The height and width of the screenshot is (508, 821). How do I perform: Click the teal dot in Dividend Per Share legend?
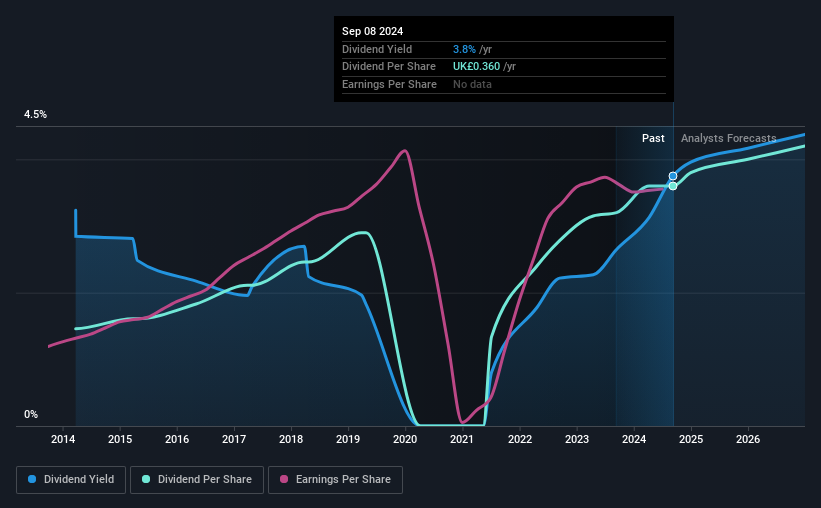146,479
